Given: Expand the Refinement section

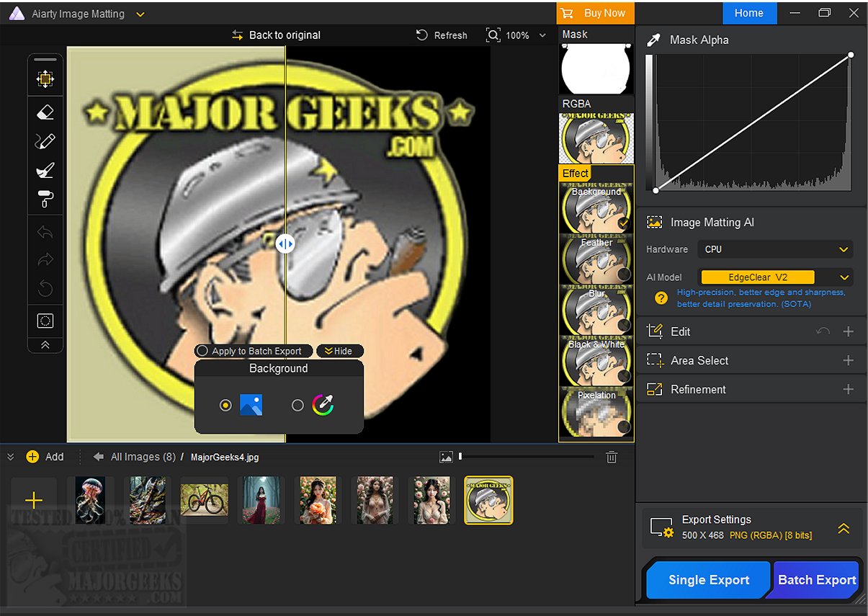Looking at the screenshot, I should 849,389.
